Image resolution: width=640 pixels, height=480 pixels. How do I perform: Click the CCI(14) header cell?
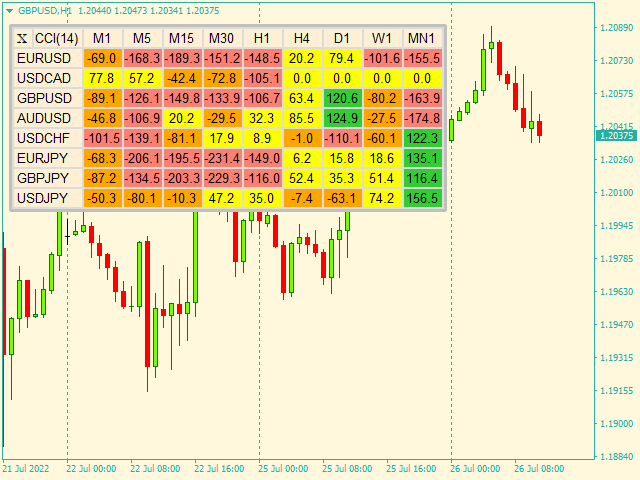coord(57,38)
